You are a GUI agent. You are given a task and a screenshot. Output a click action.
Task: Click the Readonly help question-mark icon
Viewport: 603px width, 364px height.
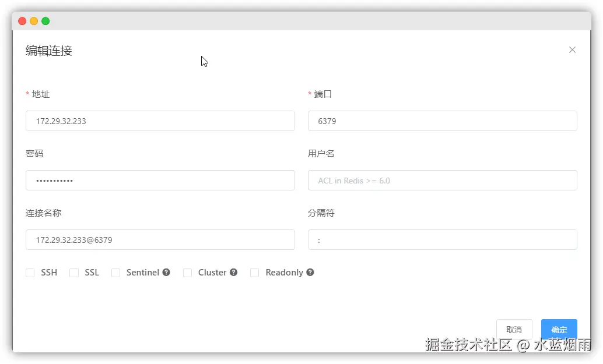tap(310, 272)
